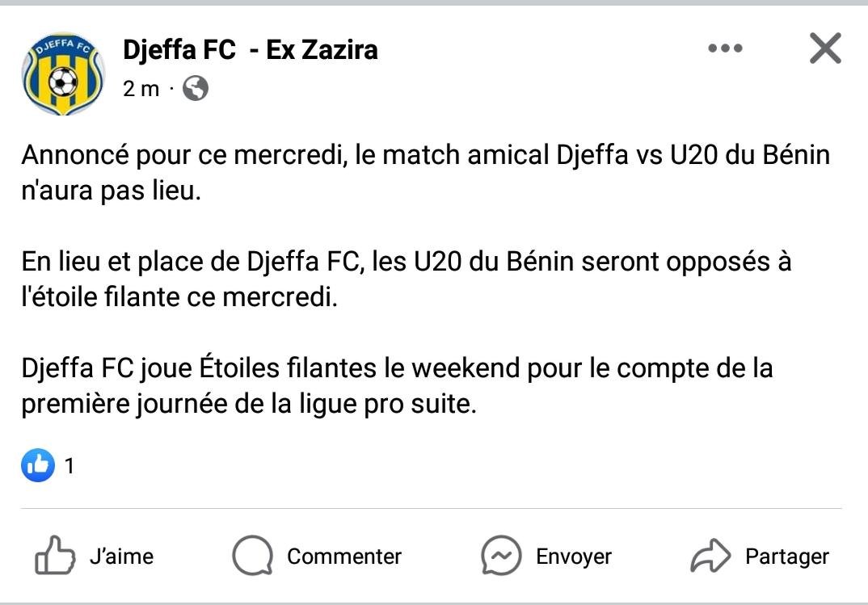
Task: Select the "Commenter" label
Action: point(344,557)
